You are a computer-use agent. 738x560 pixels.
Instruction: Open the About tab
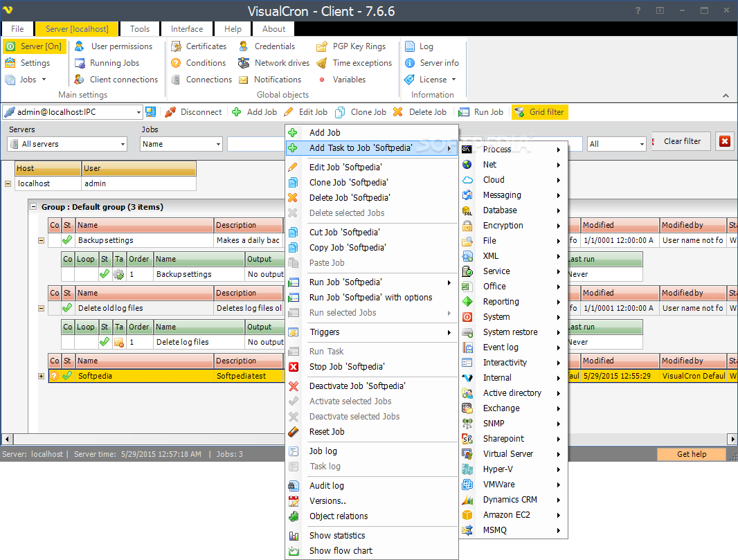274,28
